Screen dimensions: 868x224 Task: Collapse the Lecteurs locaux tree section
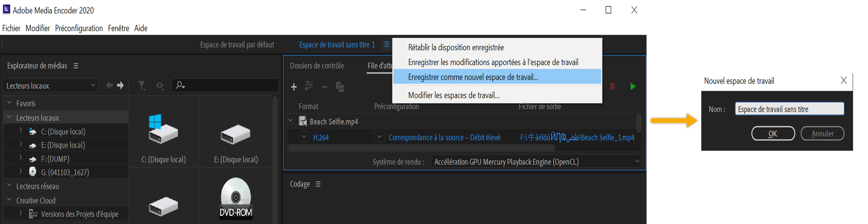pyautogui.click(x=9, y=117)
